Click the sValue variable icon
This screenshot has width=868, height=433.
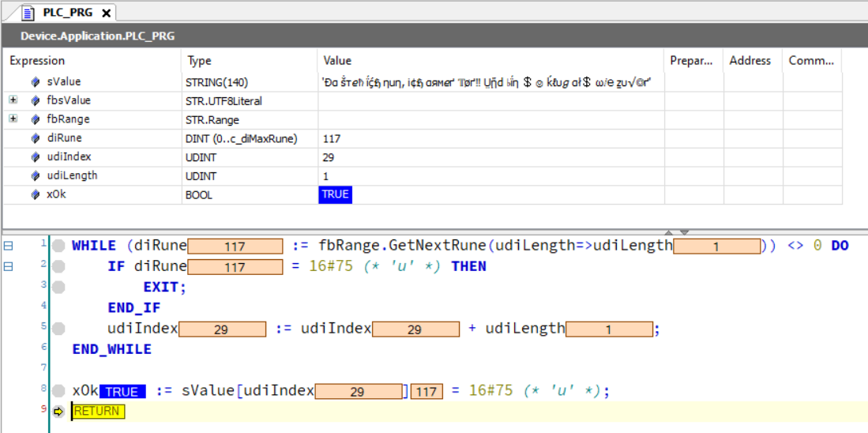pos(36,82)
